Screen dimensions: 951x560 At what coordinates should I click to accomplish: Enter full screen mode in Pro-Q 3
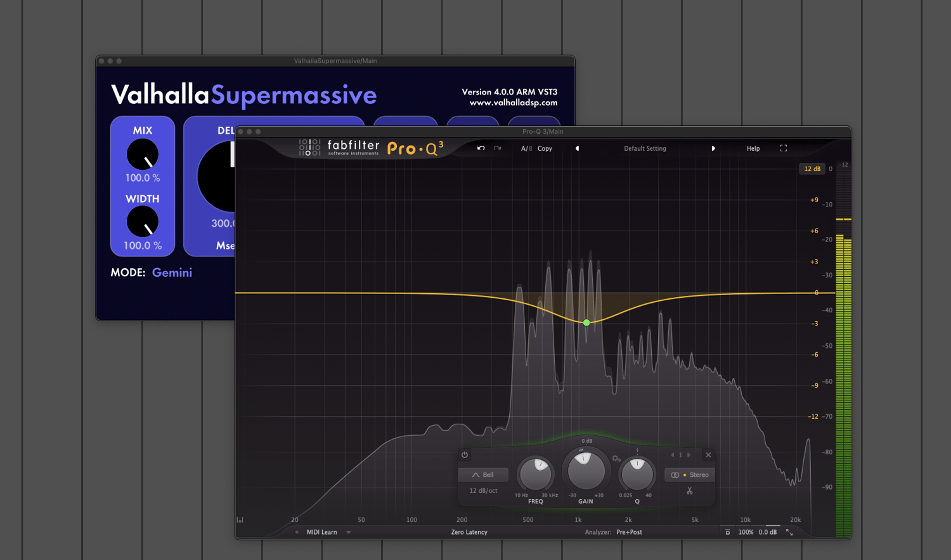[784, 148]
